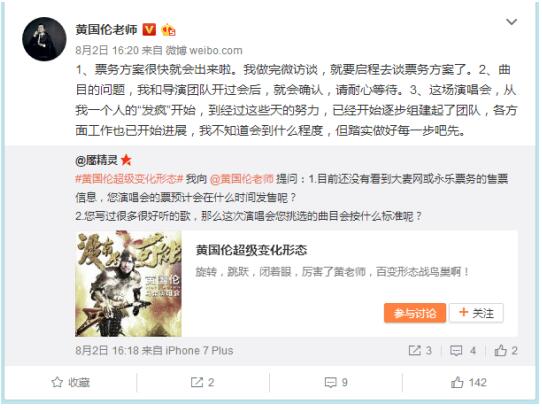542x410 pixels.
Task: Toggle 收藏 favorite star on the post
Action: click(71, 382)
